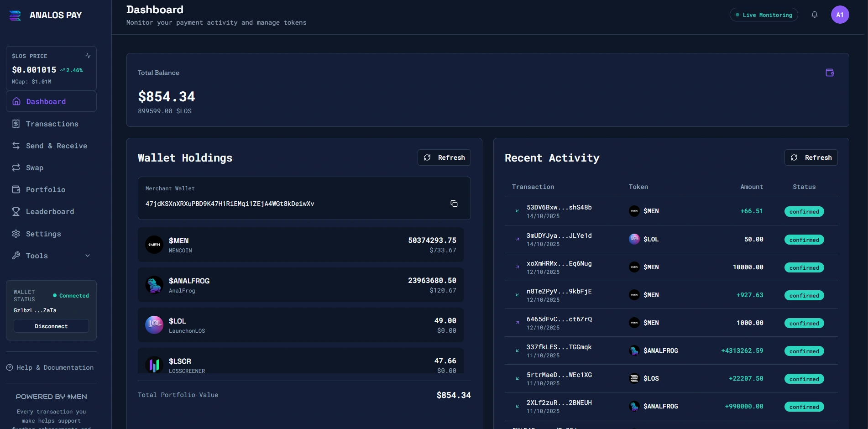Refresh the Wallet Holdings panel

point(444,157)
